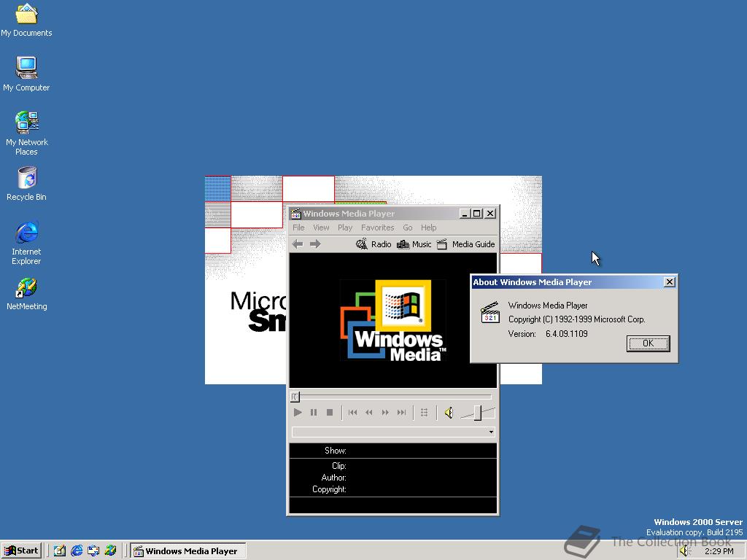
Task: Open the Radio toolbar button
Action: (373, 244)
